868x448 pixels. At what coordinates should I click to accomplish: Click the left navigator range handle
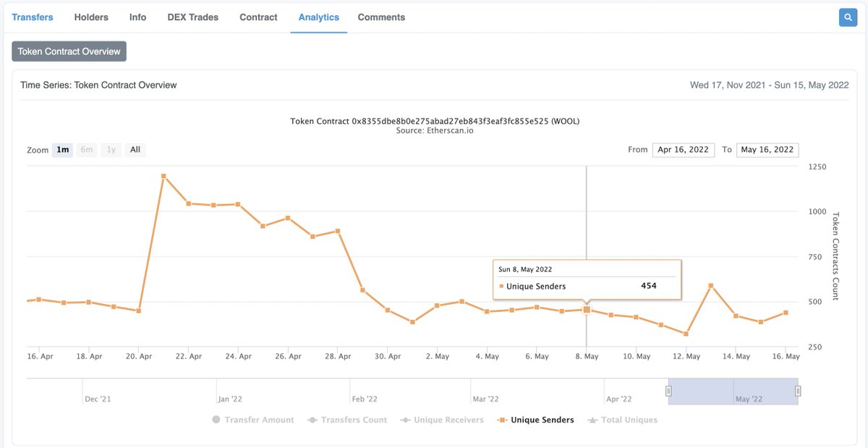click(668, 392)
